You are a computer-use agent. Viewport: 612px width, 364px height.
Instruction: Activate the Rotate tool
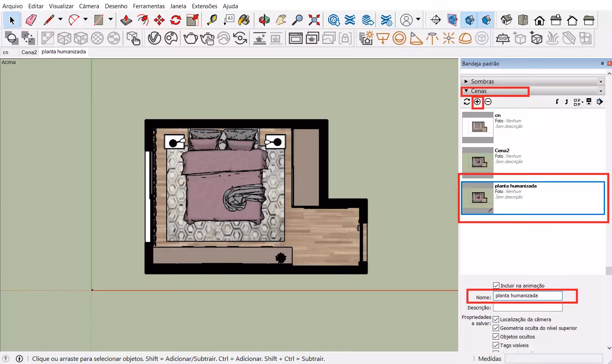pos(176,20)
